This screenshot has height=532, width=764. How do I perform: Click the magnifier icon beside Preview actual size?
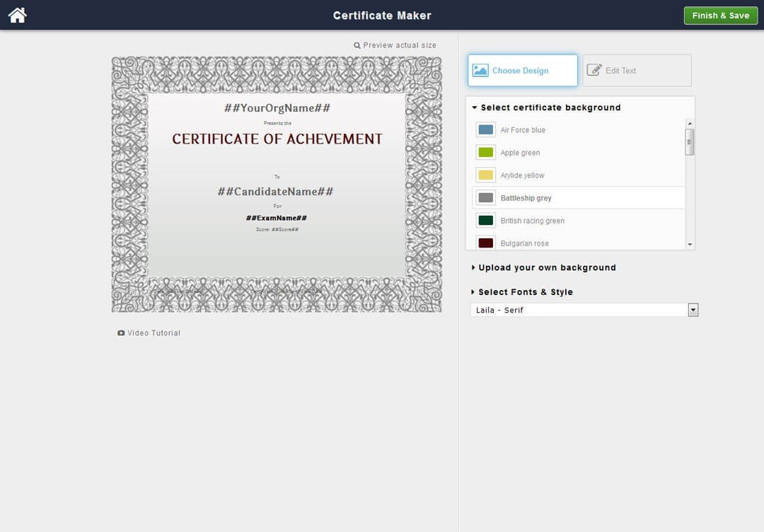pos(357,45)
